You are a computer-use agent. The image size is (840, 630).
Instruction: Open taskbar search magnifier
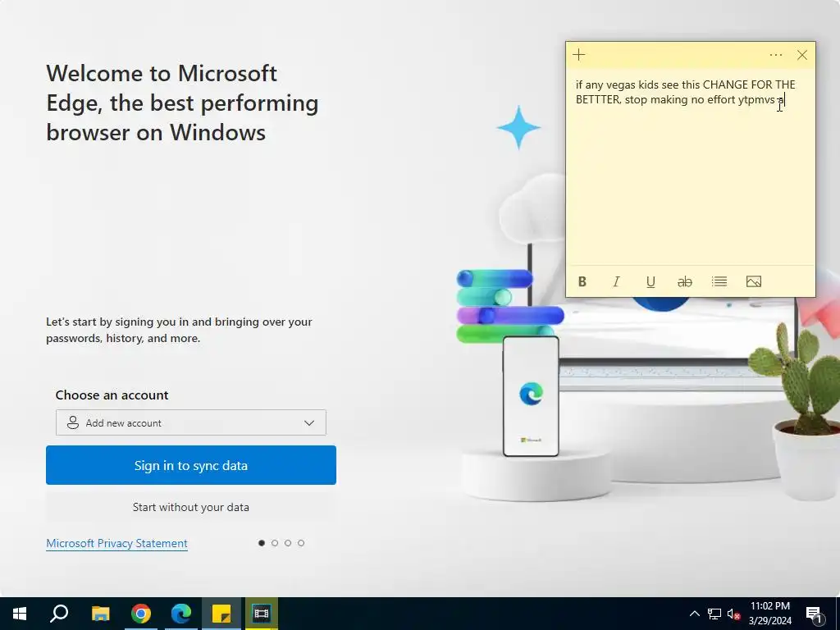click(59, 614)
